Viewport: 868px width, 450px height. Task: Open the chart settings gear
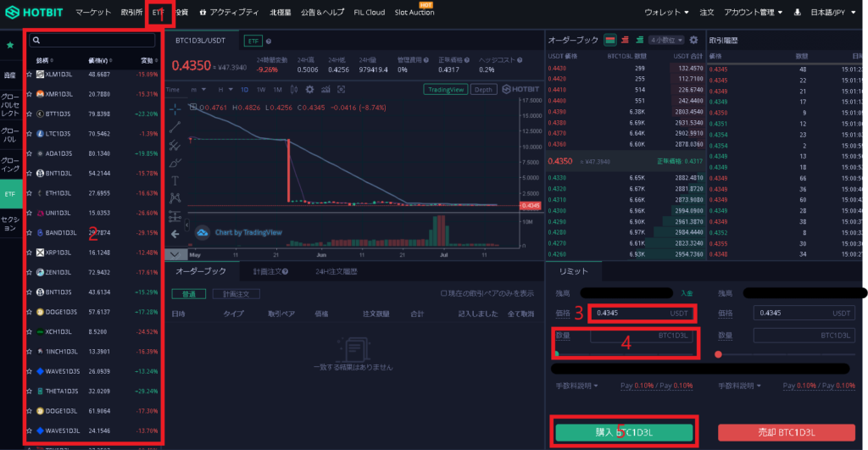309,89
